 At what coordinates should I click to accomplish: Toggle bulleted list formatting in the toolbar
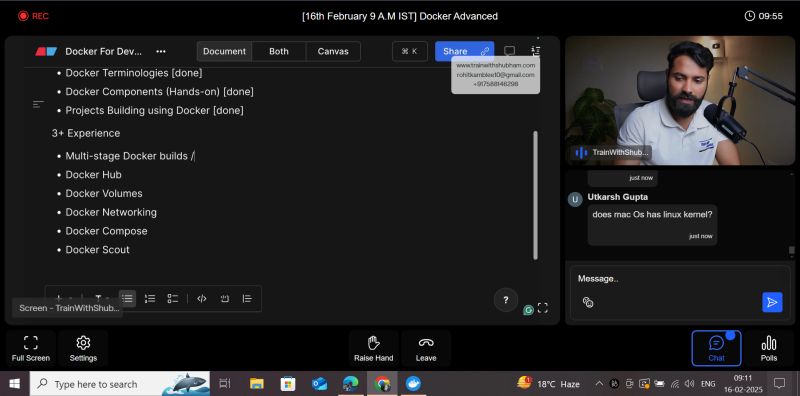(128, 299)
